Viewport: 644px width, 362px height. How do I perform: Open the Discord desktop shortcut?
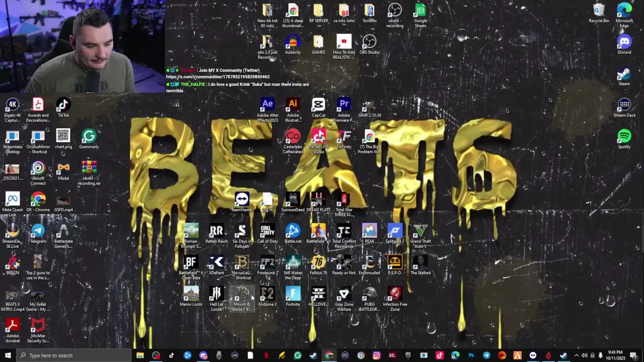pos(624,44)
